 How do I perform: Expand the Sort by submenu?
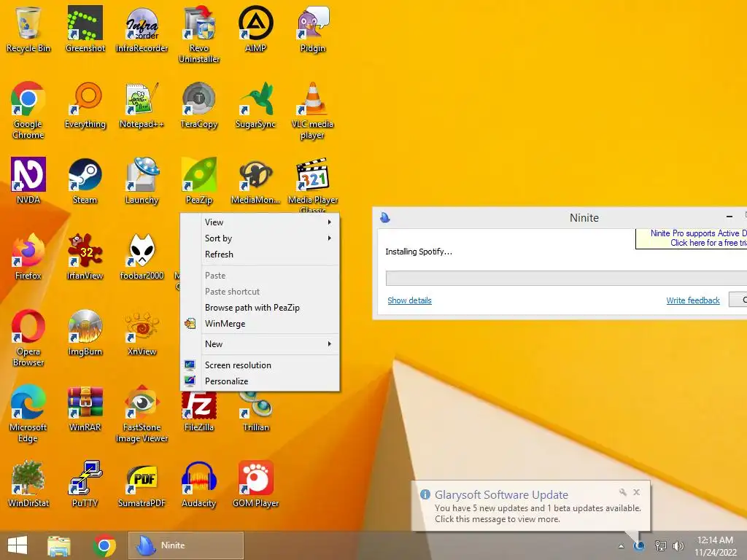260,238
